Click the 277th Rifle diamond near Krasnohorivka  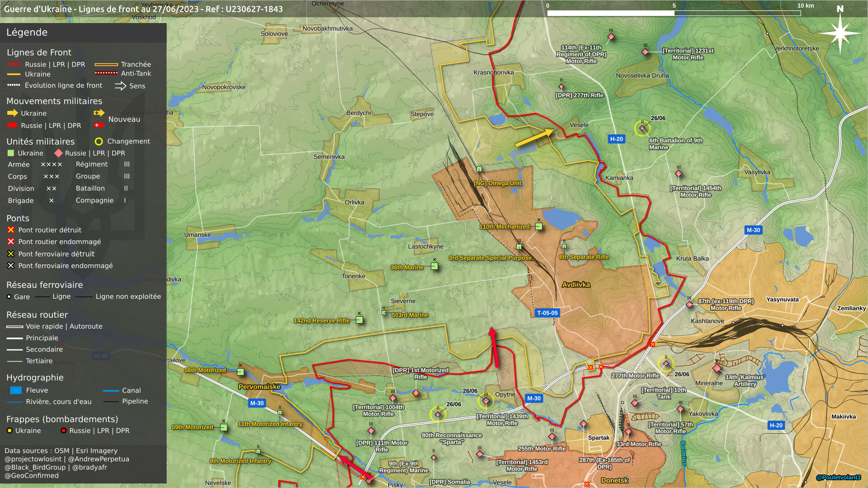pyautogui.click(x=561, y=86)
